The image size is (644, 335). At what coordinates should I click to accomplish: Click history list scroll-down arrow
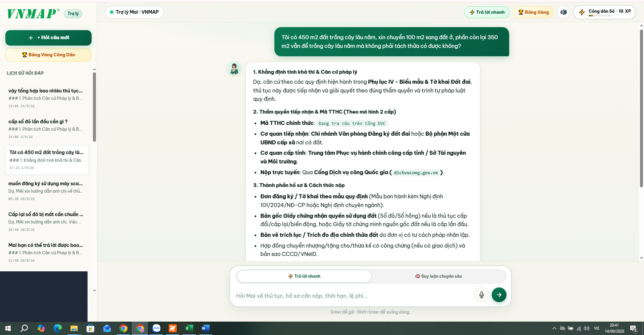pyautogui.click(x=94, y=290)
